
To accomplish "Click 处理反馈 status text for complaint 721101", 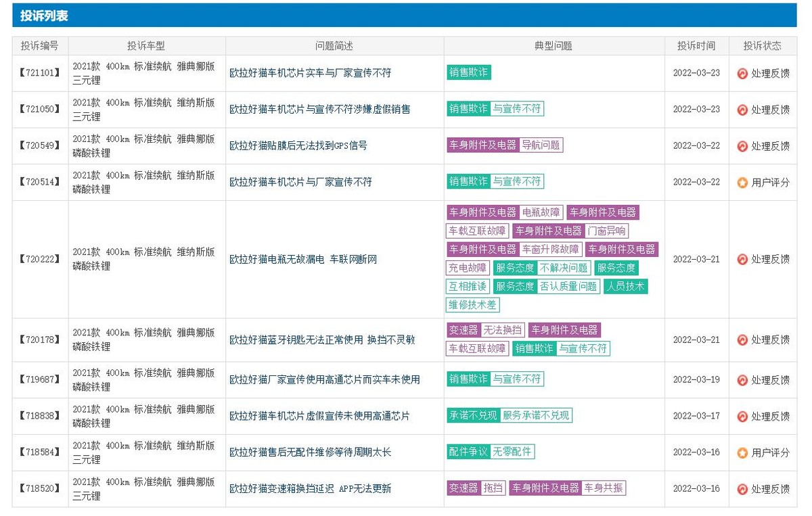I will [770, 73].
